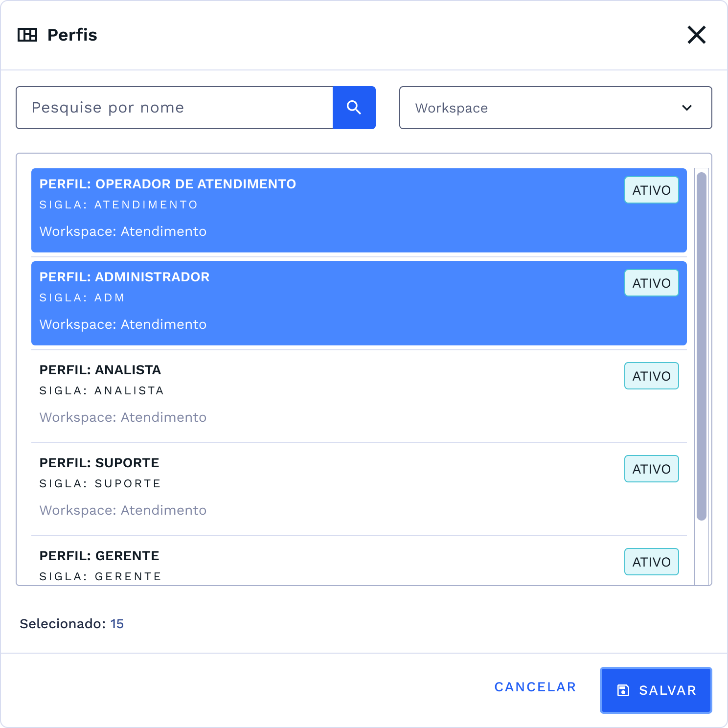Click the Perfis grid icon in header
This screenshot has width=728, height=728.
pyautogui.click(x=27, y=35)
